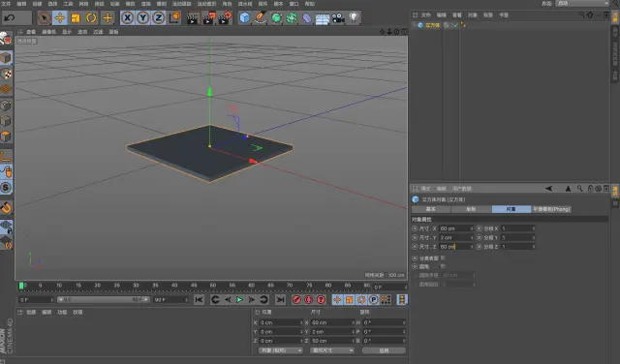
Task: Click the 应用 button
Action: tap(384, 350)
